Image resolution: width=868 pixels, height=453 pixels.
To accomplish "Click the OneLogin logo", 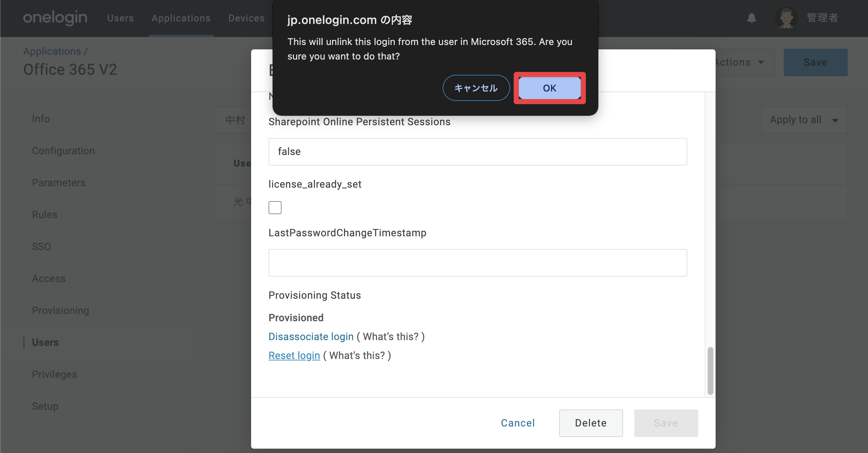I will click(55, 18).
